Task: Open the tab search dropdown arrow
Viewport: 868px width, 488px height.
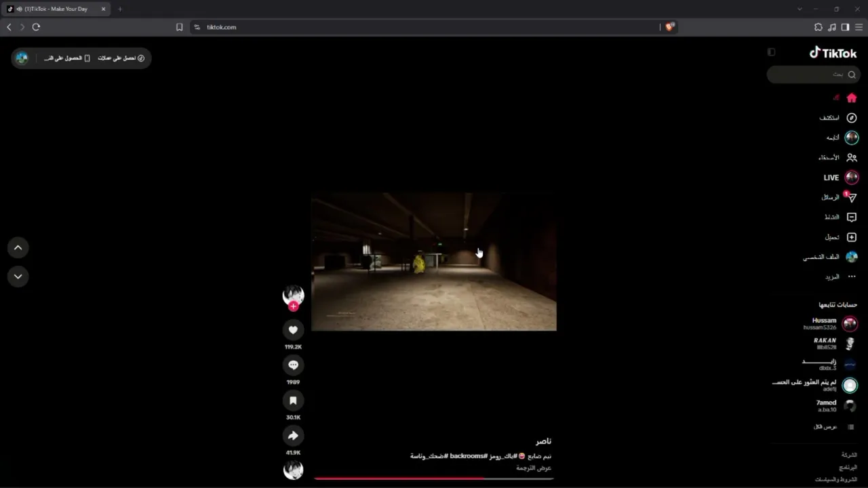Action: click(800, 9)
